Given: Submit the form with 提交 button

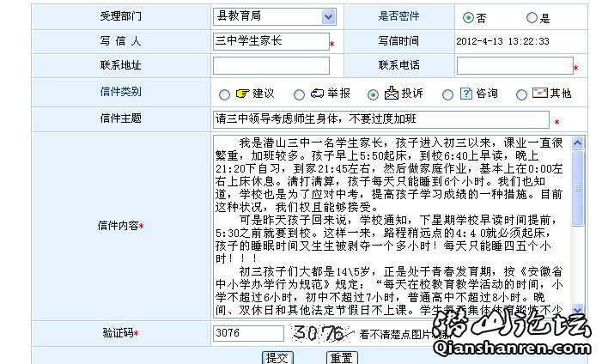Looking at the screenshot, I should pos(277,358).
